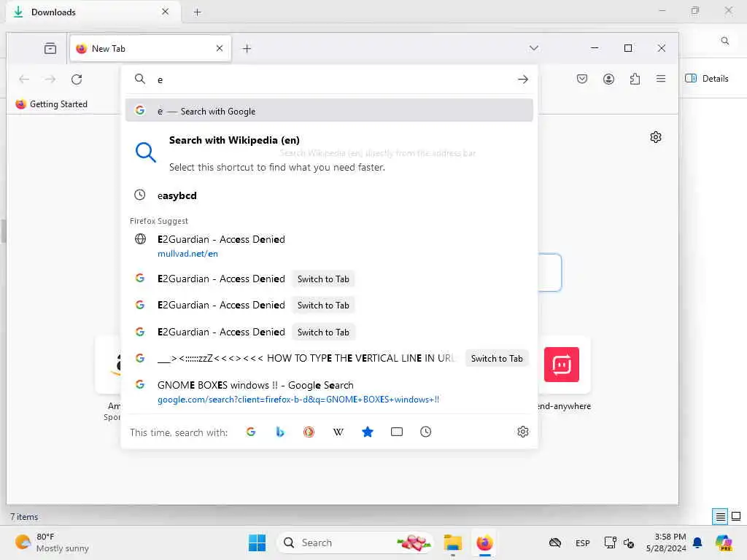Switch File Explorer to details list view

[x=720, y=517]
